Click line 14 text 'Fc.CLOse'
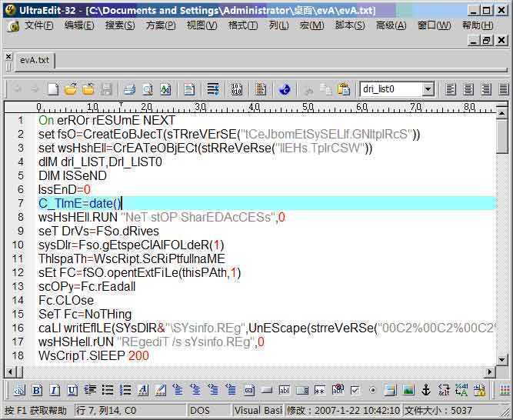The width and height of the screenshot is (513, 420). pos(66,300)
